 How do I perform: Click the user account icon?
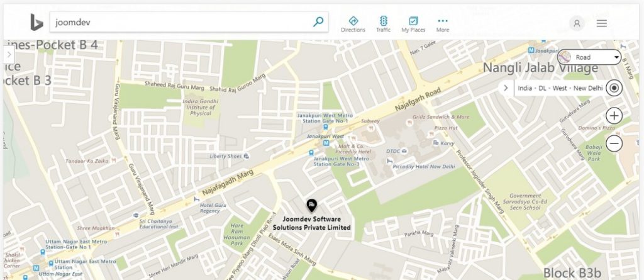coord(577,23)
